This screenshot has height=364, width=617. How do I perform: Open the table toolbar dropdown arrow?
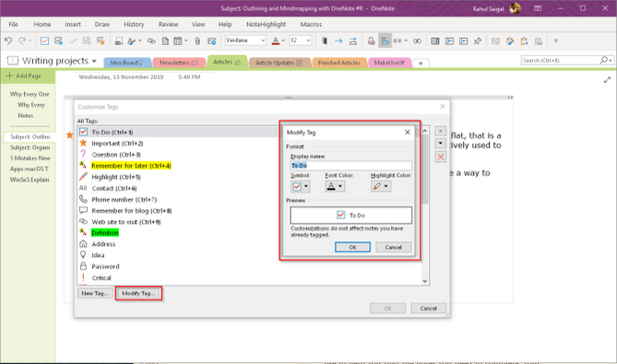(x=186, y=41)
